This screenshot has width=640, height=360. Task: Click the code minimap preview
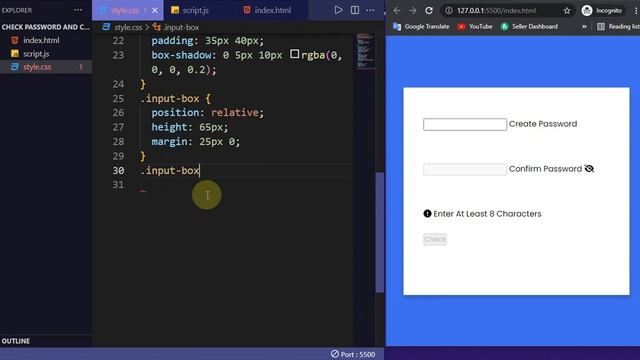click(364, 51)
